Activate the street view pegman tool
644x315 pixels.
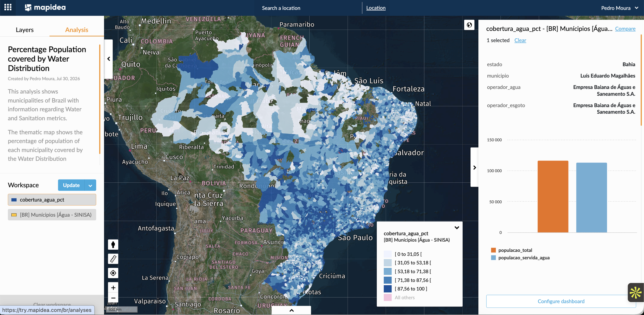coord(113,244)
